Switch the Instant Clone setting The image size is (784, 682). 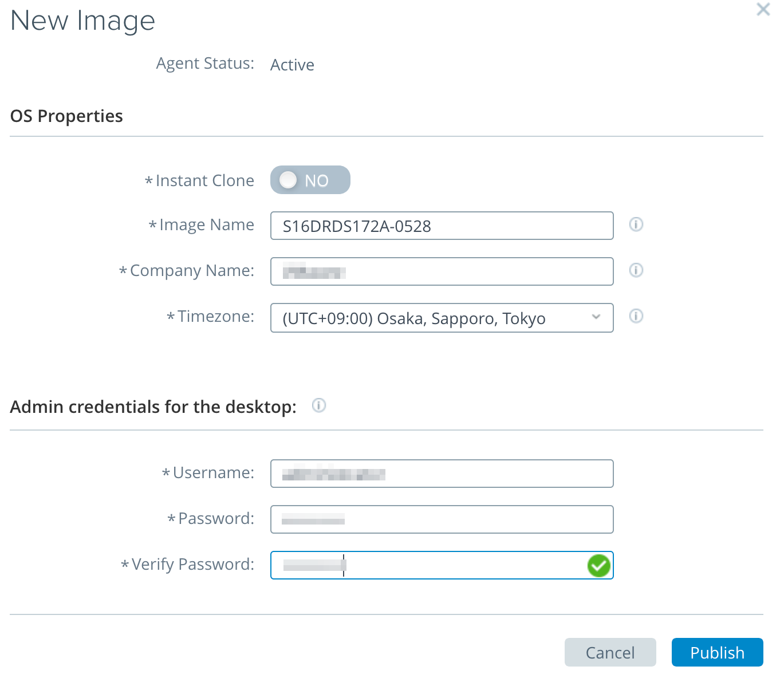[310, 179]
